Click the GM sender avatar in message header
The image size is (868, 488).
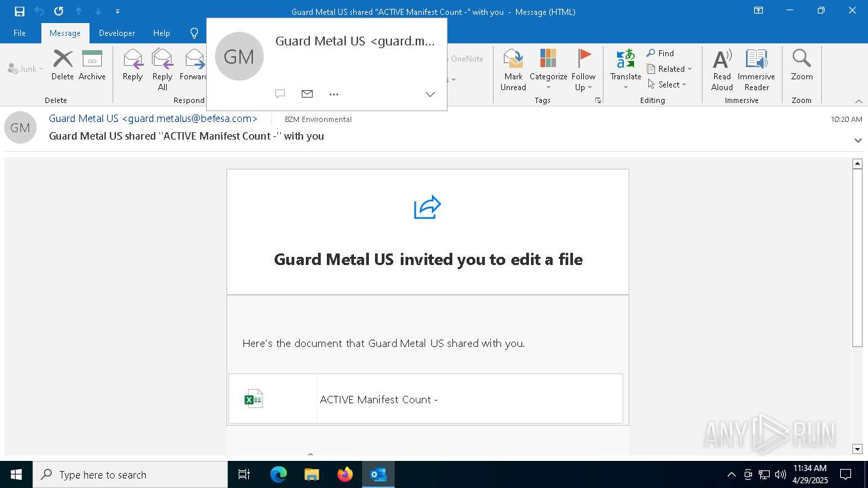[20, 127]
